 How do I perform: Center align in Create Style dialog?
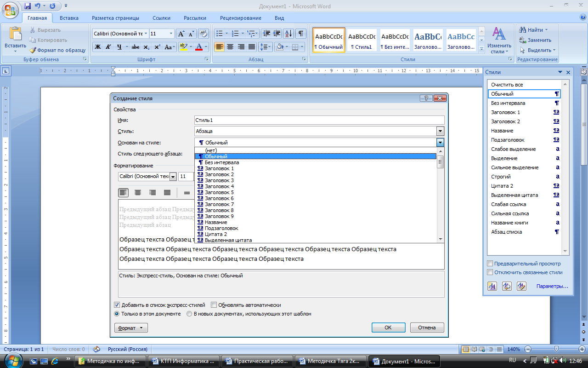(138, 193)
